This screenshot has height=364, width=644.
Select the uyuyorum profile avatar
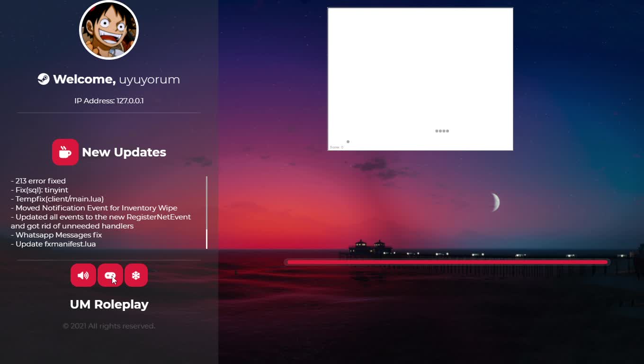[x=108, y=29]
